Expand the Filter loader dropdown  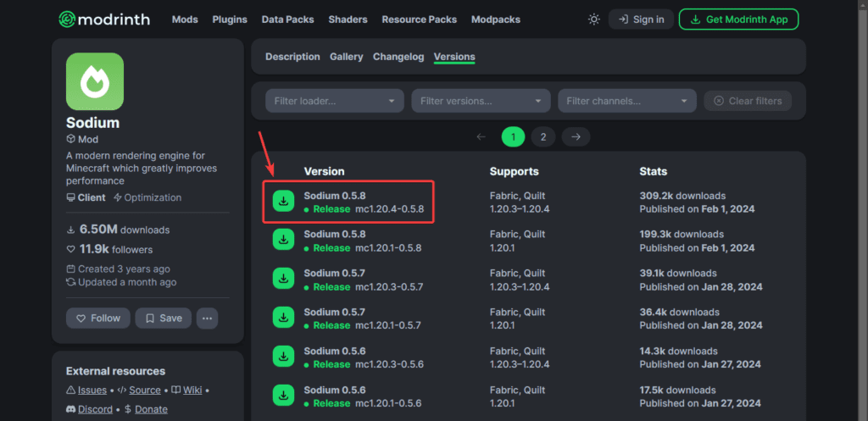(335, 101)
